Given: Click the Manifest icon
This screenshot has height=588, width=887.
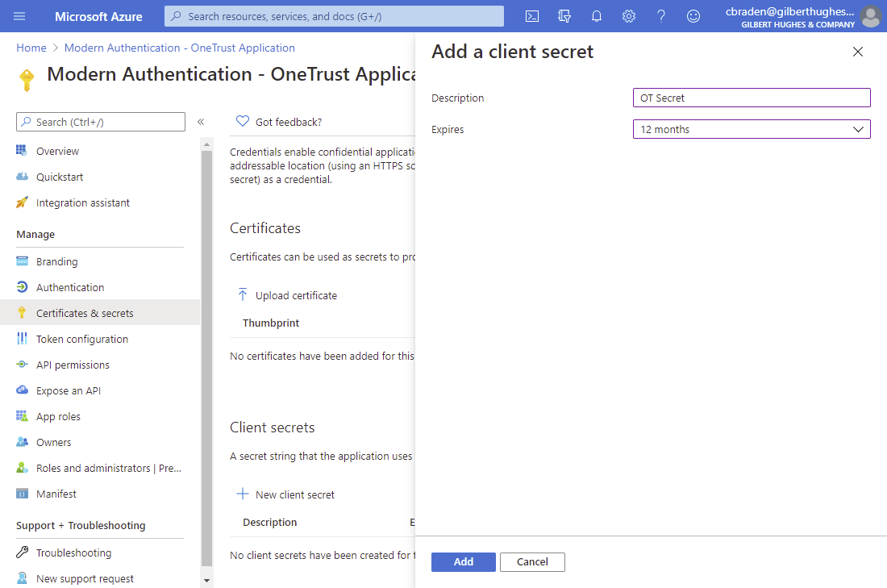Looking at the screenshot, I should tap(22, 494).
